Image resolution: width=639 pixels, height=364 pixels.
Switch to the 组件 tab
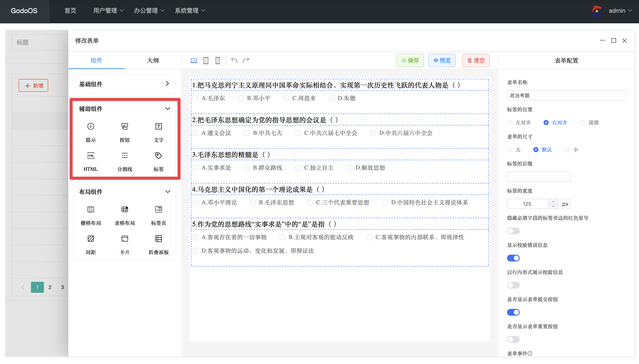(96, 60)
